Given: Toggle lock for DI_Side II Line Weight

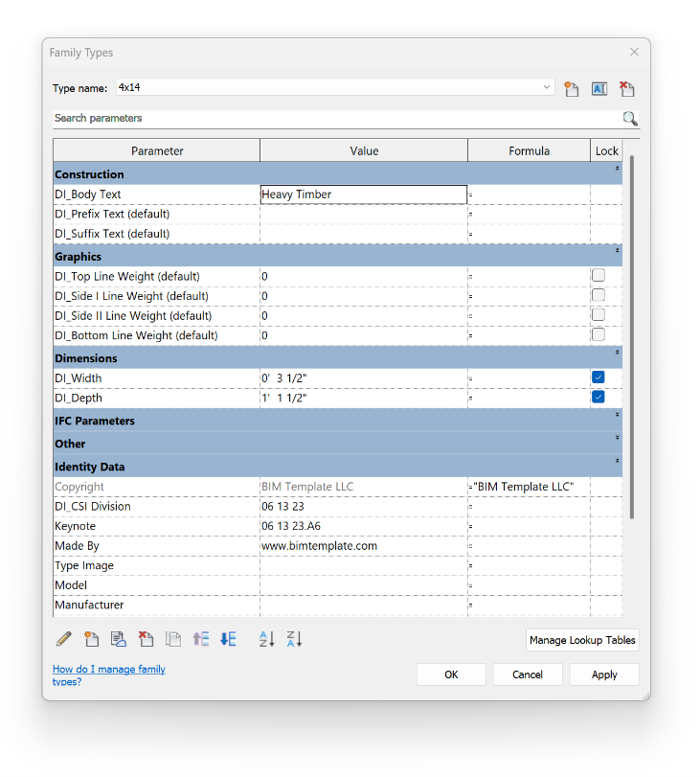Looking at the screenshot, I should click(x=598, y=314).
